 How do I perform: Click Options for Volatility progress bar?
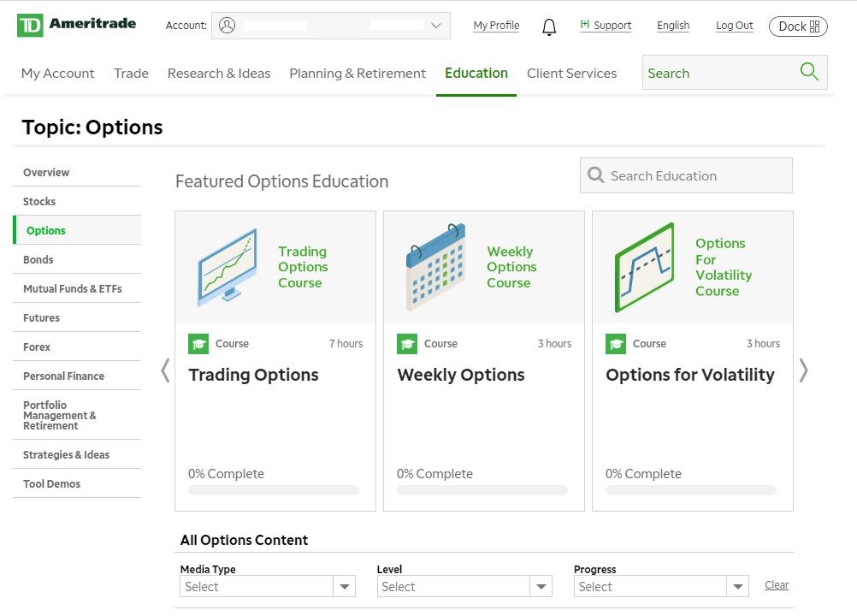[x=691, y=490]
